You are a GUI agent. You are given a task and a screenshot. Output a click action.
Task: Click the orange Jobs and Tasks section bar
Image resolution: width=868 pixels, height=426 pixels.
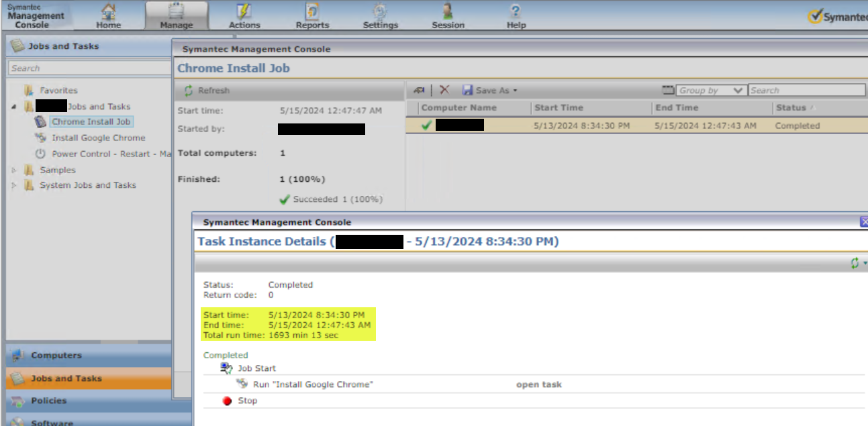pos(89,378)
